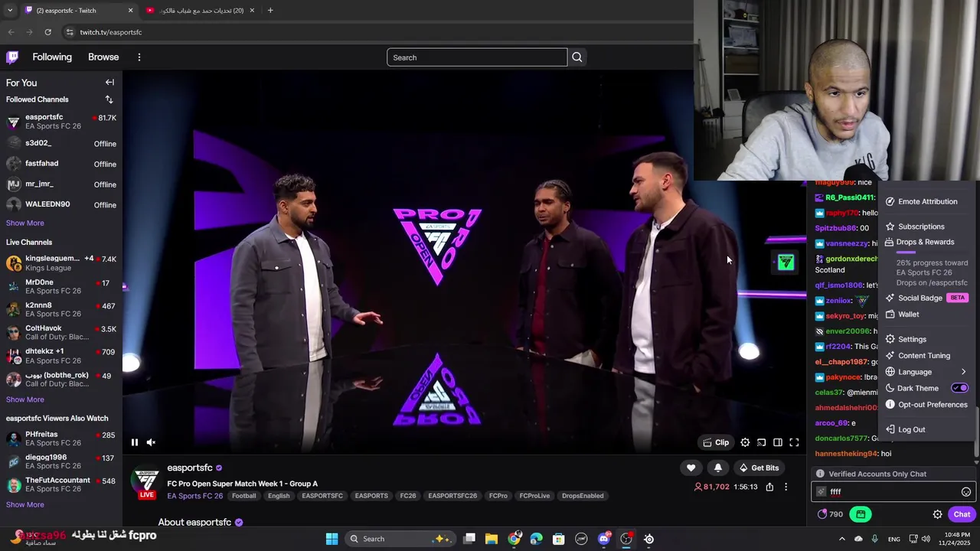Viewport: 980px width, 551px height.
Task: Open TheFutAccountant channel
Action: [x=61, y=485]
